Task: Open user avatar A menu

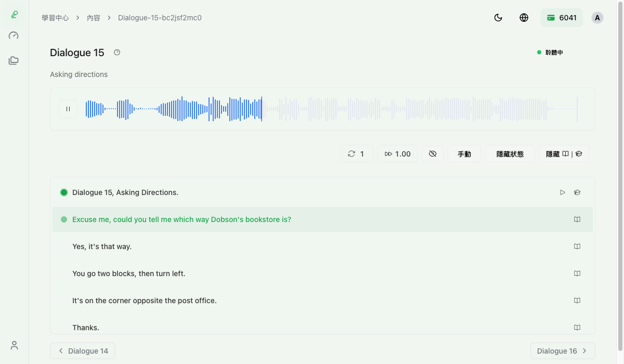Action: tap(597, 18)
